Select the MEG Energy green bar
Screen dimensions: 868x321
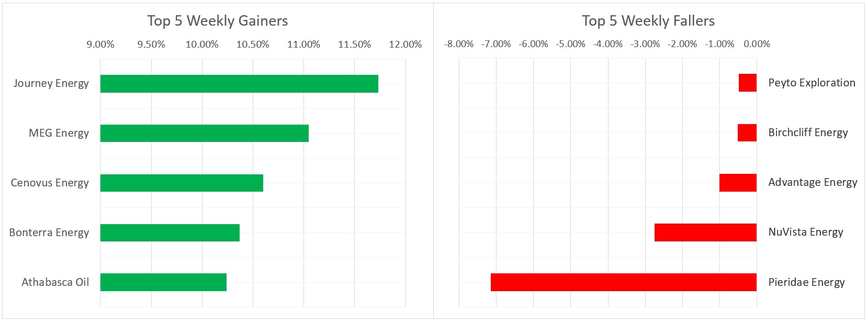coord(204,133)
